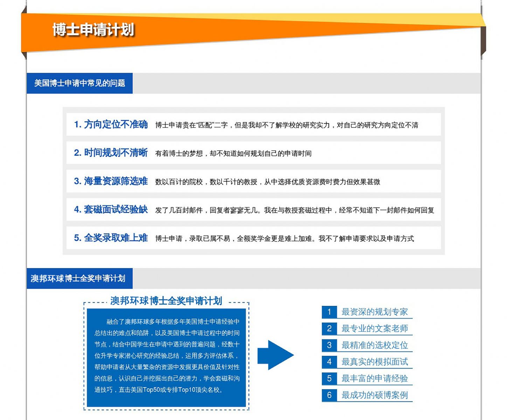This screenshot has width=507, height=420.
Task: Click the blue paragraph box starting 融合了澳邦环球
Action: tap(166, 358)
